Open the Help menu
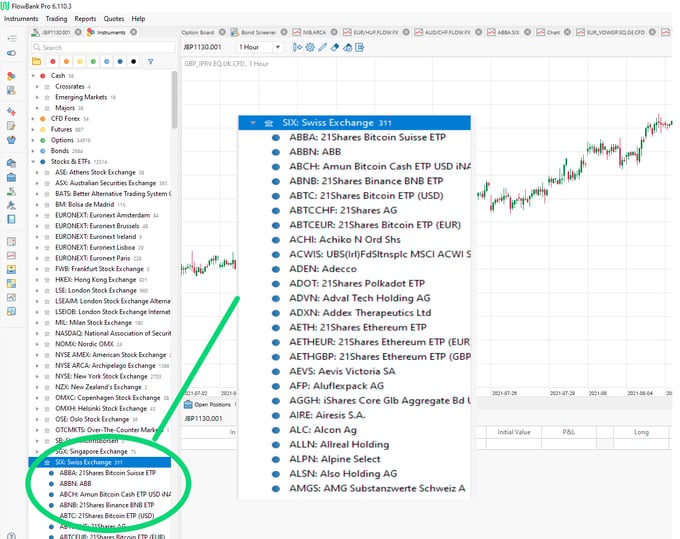680x539 pixels. coord(138,19)
